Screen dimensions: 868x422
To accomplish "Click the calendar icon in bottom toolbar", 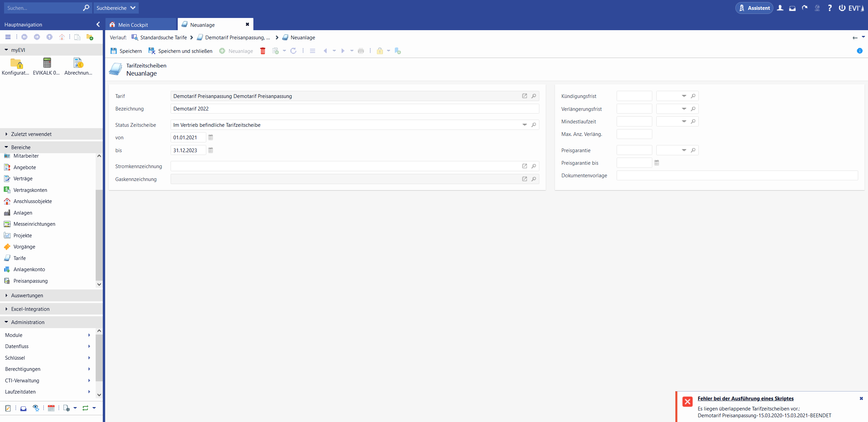I will click(51, 408).
